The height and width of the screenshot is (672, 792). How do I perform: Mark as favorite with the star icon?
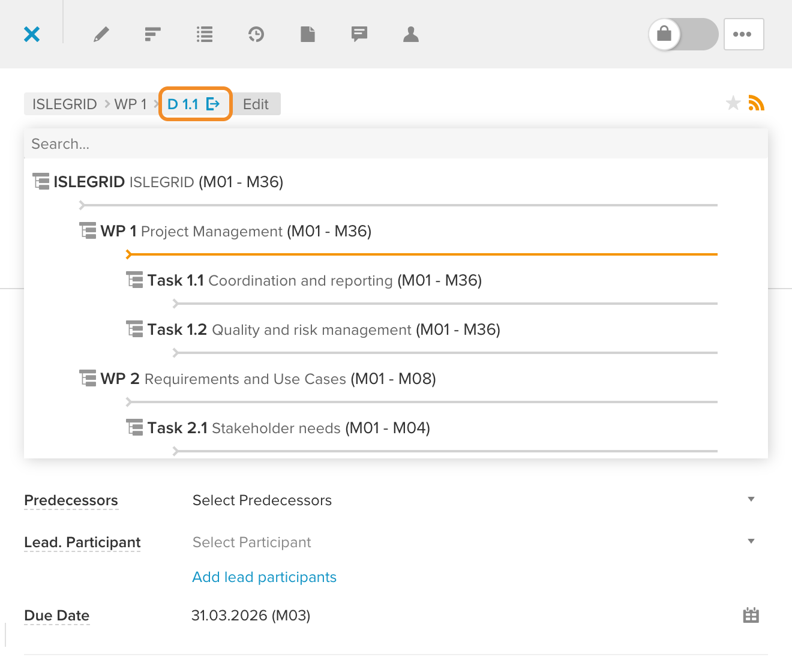pyautogui.click(x=733, y=103)
